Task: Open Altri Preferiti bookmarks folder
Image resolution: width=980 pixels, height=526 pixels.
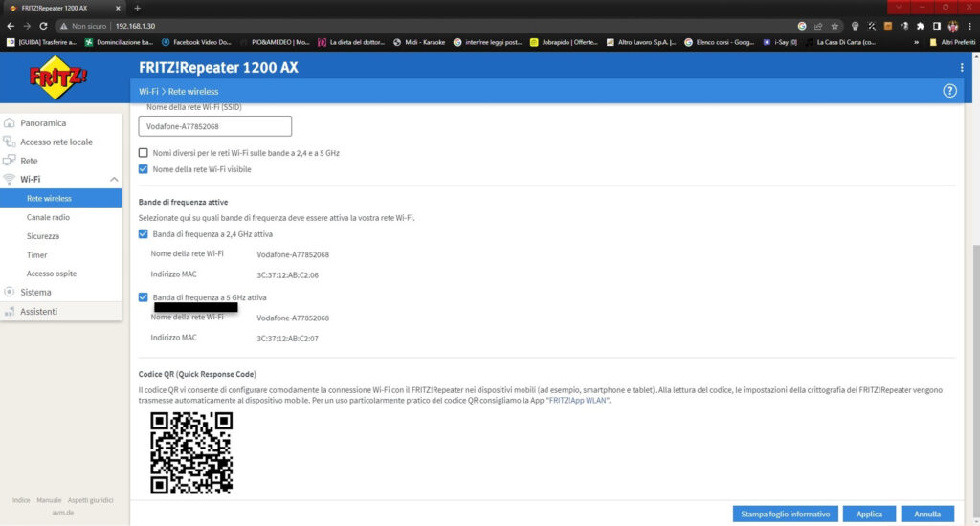Action: (x=952, y=42)
